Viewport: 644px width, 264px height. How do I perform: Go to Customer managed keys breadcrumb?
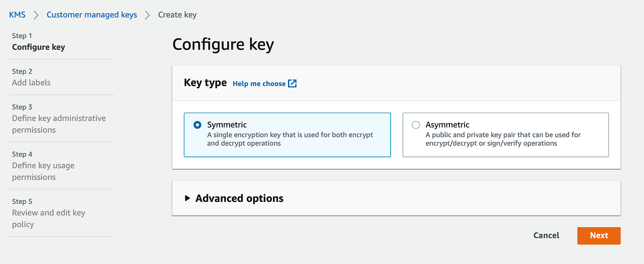click(92, 15)
